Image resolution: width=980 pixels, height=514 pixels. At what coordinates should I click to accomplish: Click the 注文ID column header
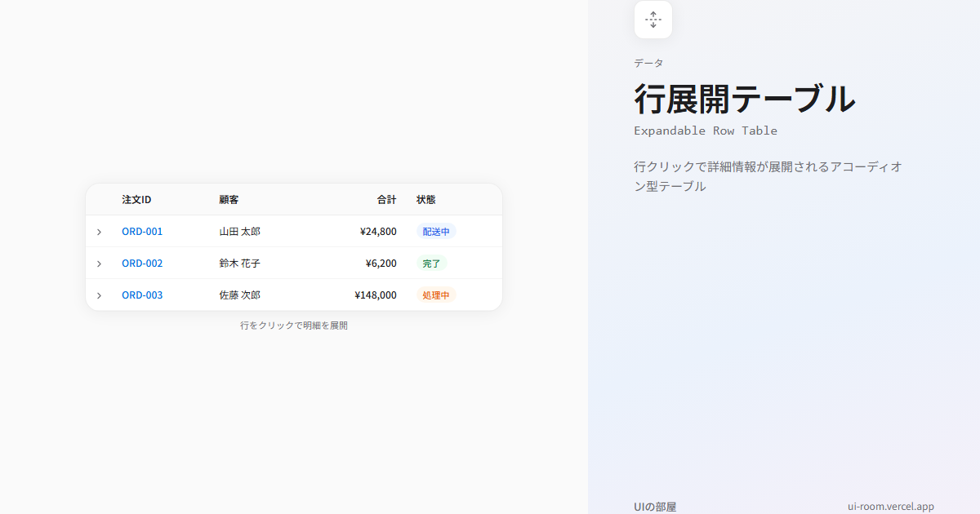pos(136,200)
